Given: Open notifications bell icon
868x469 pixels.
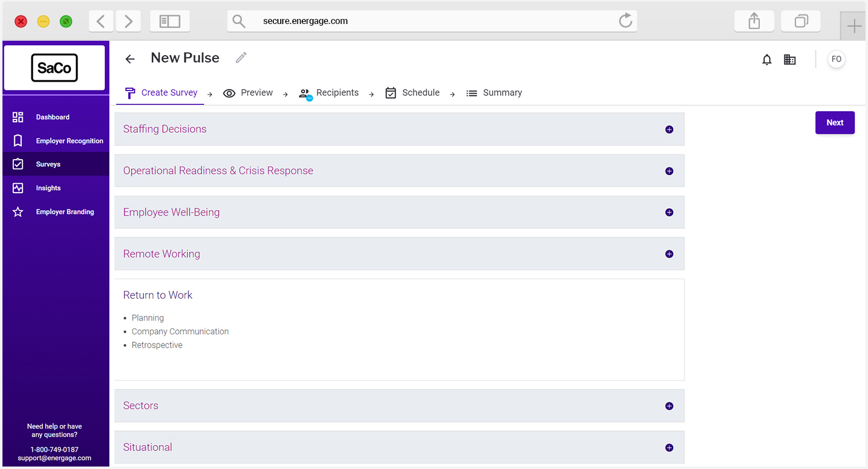Looking at the screenshot, I should click(x=767, y=60).
